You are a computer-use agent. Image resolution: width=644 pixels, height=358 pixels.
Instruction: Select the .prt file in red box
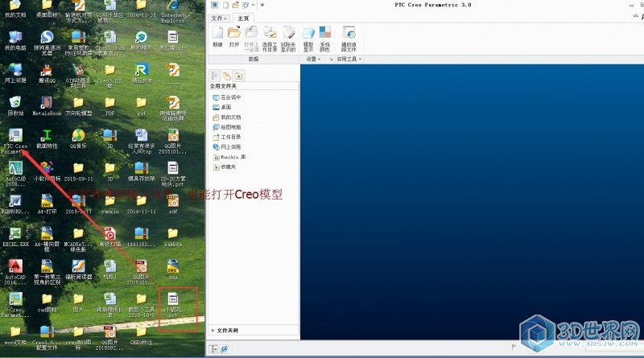(173, 305)
